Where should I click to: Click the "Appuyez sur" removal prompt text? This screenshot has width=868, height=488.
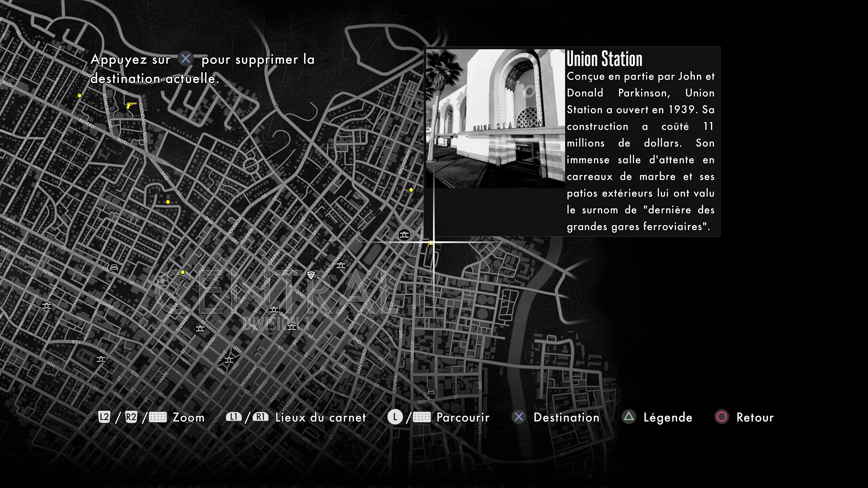coord(130,60)
